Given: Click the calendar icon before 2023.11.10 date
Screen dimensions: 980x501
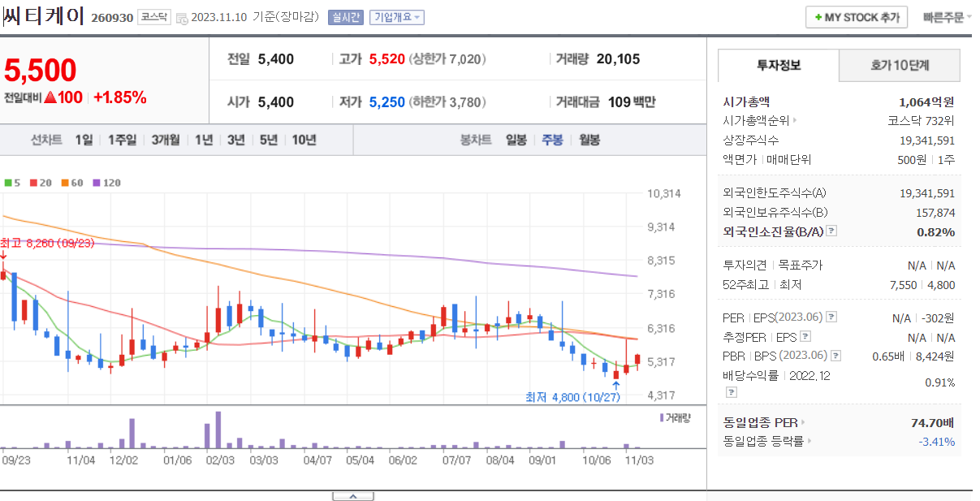Looking at the screenshot, I should click(x=182, y=18).
